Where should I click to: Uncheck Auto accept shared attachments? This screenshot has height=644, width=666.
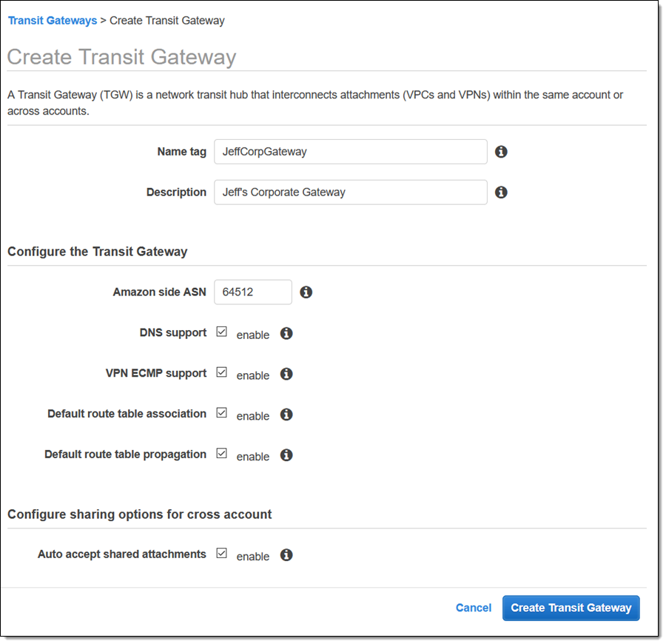pyautogui.click(x=221, y=553)
